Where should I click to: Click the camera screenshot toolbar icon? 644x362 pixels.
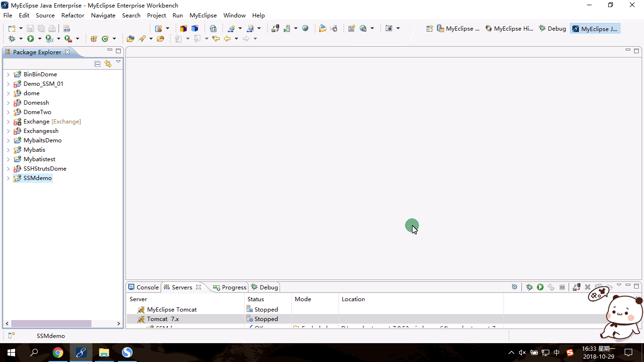(x=389, y=29)
